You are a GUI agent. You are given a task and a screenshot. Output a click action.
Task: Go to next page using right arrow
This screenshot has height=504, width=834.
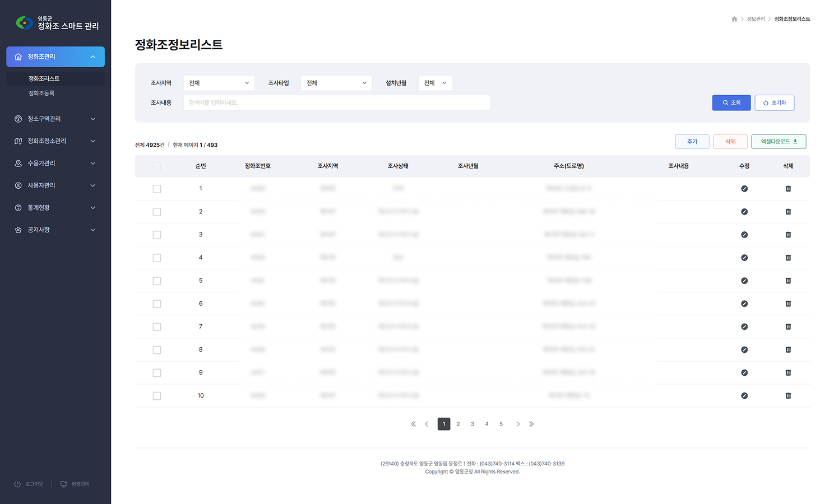pyautogui.click(x=518, y=424)
